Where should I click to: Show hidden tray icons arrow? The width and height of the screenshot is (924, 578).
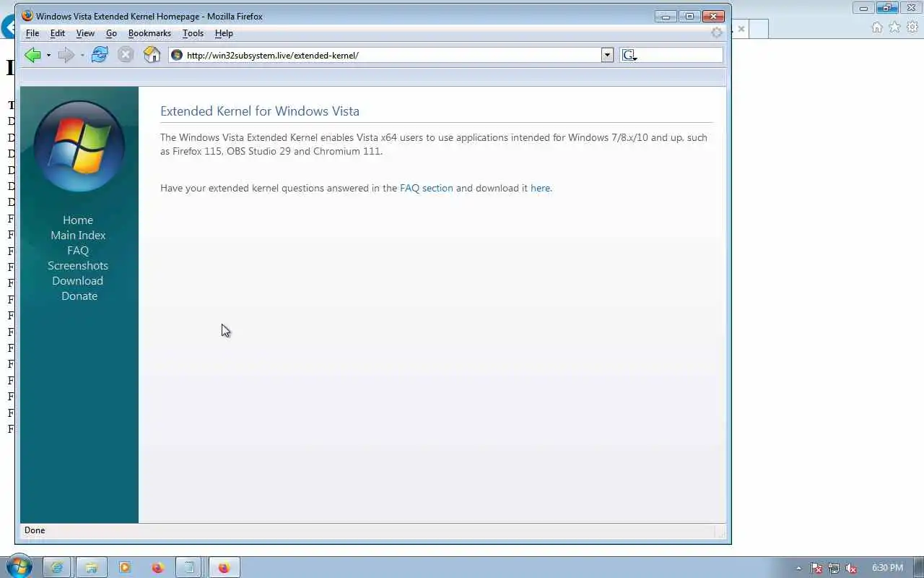pos(798,568)
